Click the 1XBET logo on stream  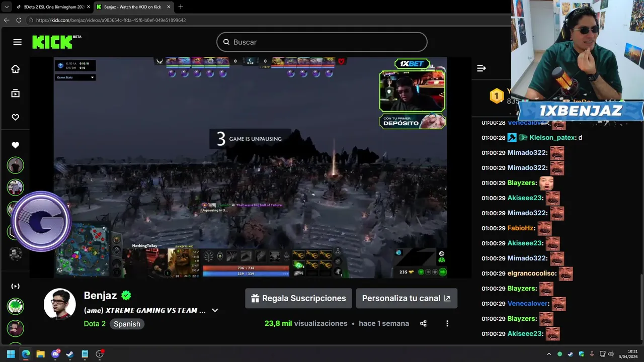pos(412,63)
